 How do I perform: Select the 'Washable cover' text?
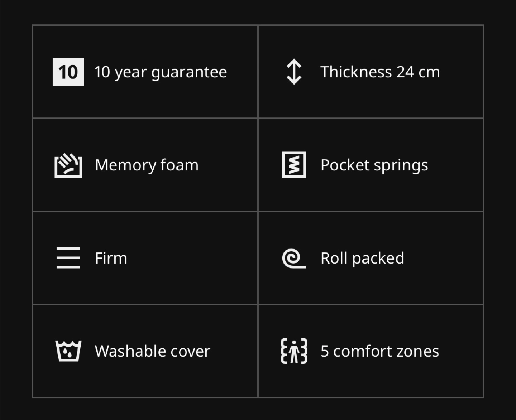(x=152, y=351)
